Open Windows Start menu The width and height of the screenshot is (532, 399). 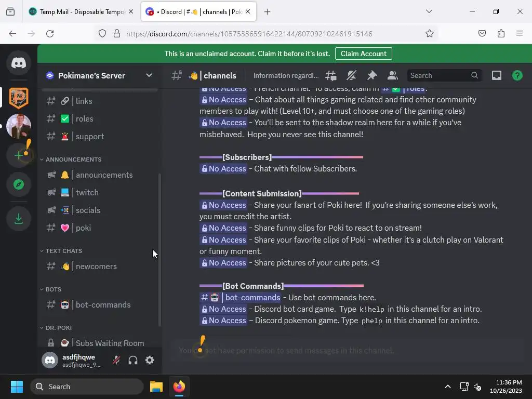(x=17, y=387)
